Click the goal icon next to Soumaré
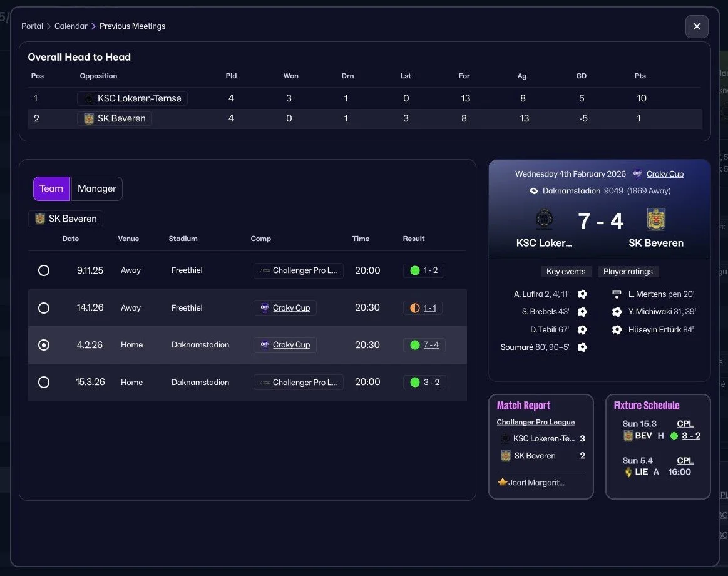This screenshot has width=728, height=576. pyautogui.click(x=582, y=347)
